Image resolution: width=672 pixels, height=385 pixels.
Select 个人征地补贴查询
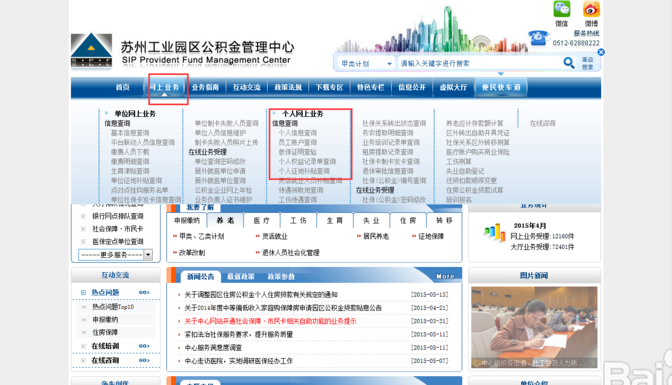[304, 171]
